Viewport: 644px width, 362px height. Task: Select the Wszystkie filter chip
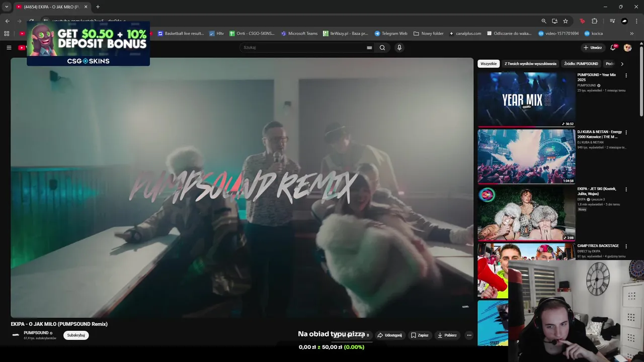coord(489,64)
